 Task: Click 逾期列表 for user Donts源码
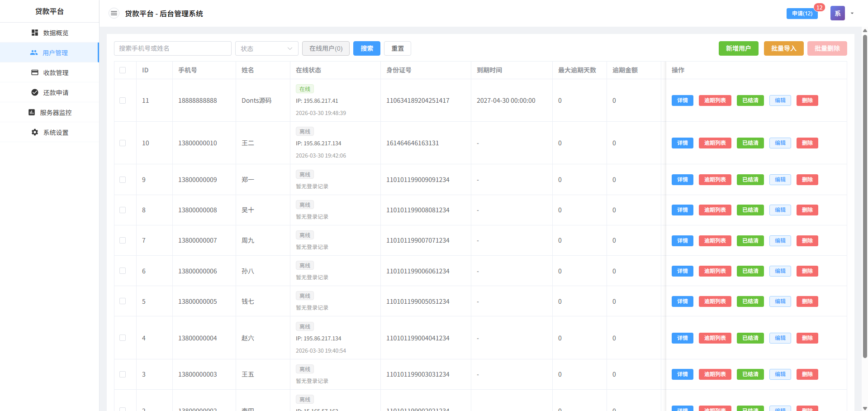[x=715, y=100]
